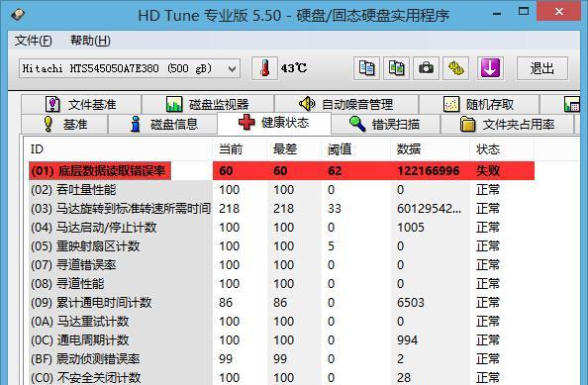Select row (02) 吞吐量性能

pos(281,190)
